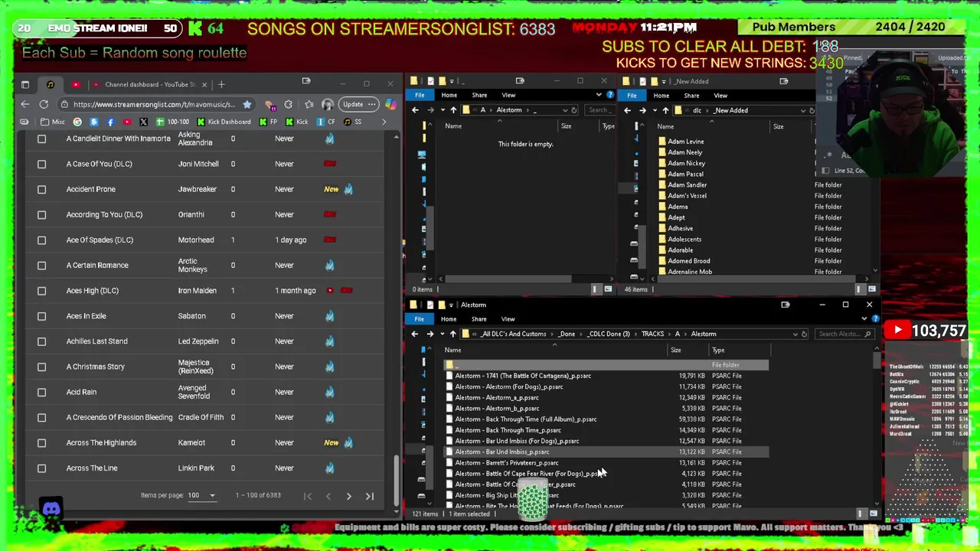The width and height of the screenshot is (980, 551).
Task: Click the Discord icon below song list
Action: 51,508
